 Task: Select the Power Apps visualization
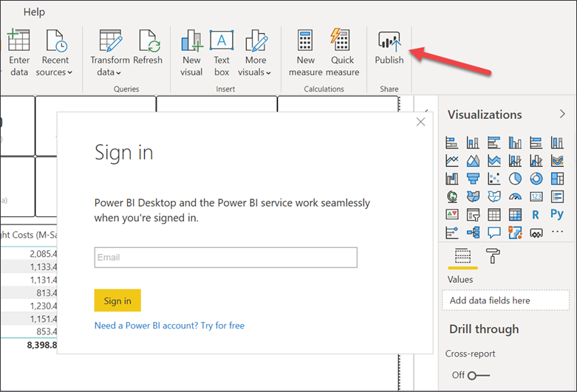(x=536, y=233)
